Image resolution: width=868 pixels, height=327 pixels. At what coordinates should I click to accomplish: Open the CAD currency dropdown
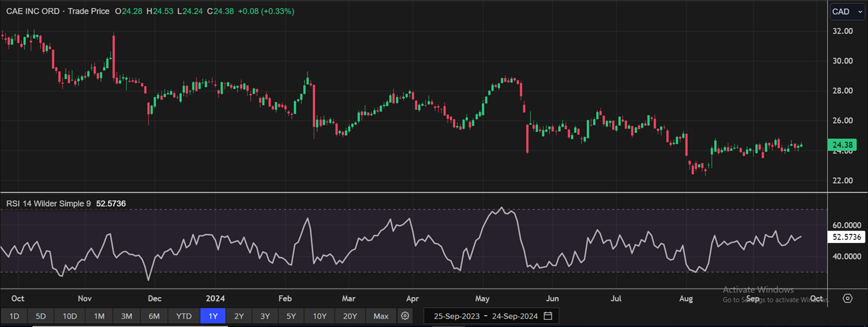tap(849, 12)
